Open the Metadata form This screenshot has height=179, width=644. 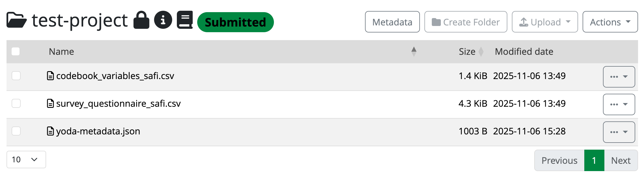392,22
